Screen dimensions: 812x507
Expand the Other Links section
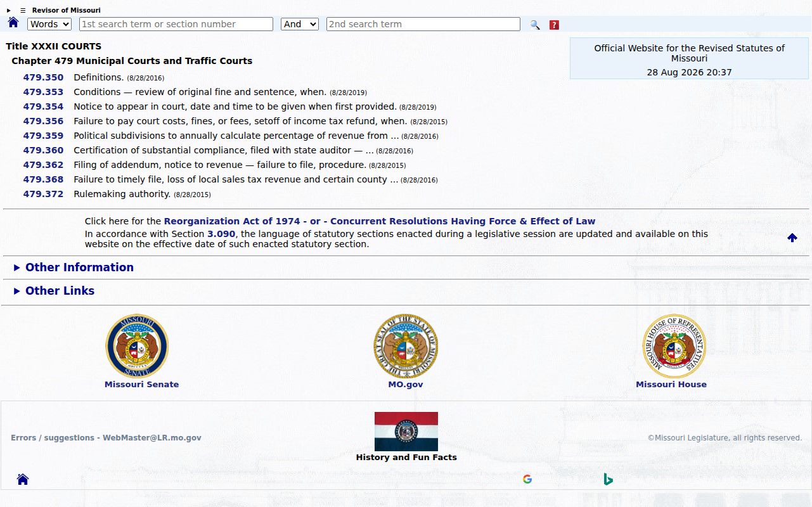point(60,291)
